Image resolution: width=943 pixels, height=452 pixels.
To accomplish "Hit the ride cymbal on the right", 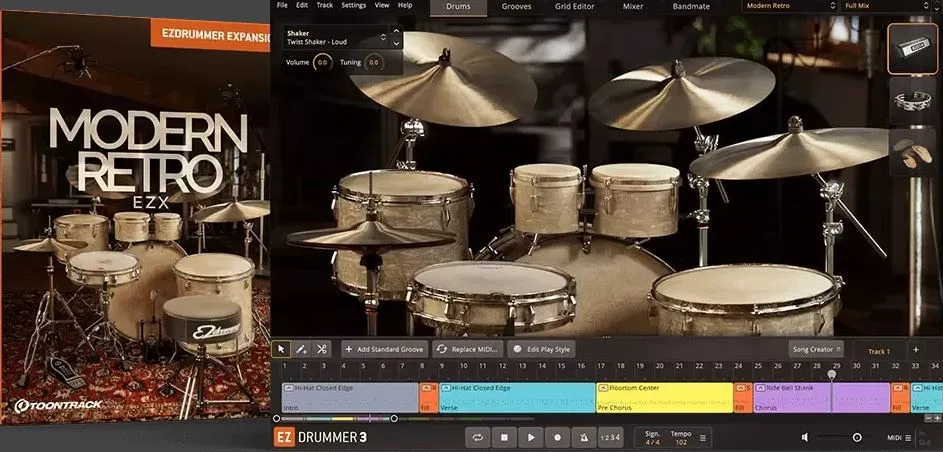I will pyautogui.click(x=788, y=153).
